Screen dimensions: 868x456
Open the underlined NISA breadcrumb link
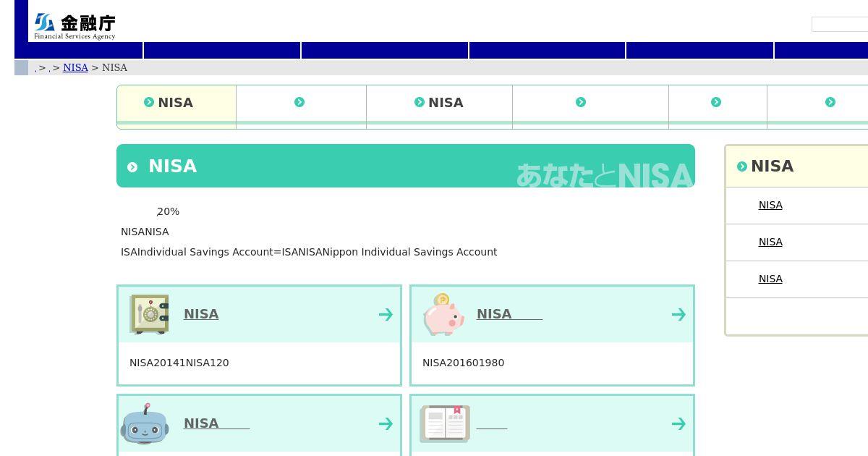click(75, 67)
